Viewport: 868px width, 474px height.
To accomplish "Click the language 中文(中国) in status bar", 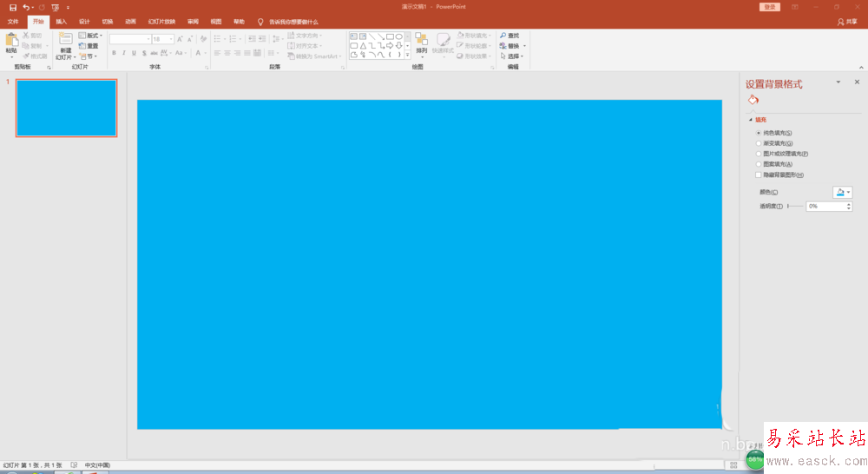I will [97, 465].
